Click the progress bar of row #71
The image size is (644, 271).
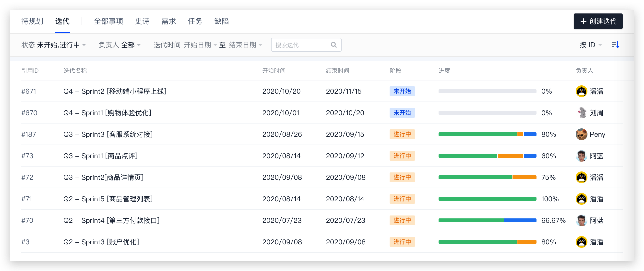point(487,199)
